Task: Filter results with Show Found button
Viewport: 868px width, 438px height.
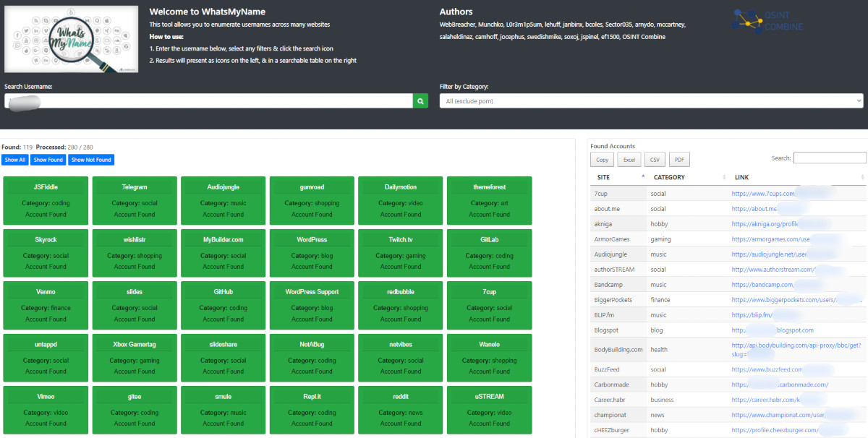Action: click(x=48, y=160)
